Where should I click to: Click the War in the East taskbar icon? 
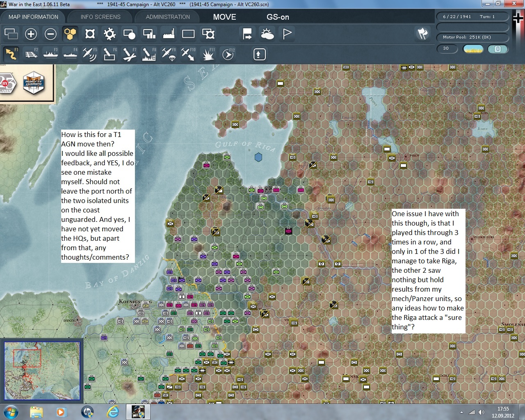[x=138, y=412]
